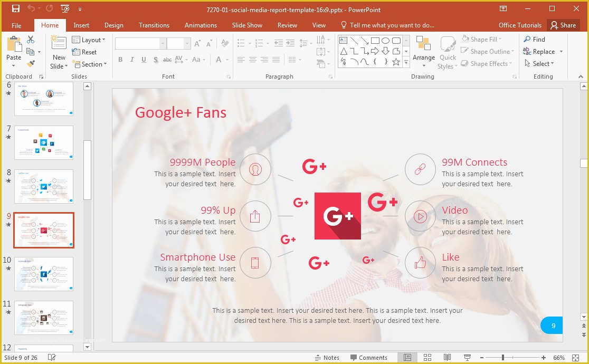Click Ribbon Display Options icon
Viewport: 589px width, 364px height.
[x=503, y=8]
